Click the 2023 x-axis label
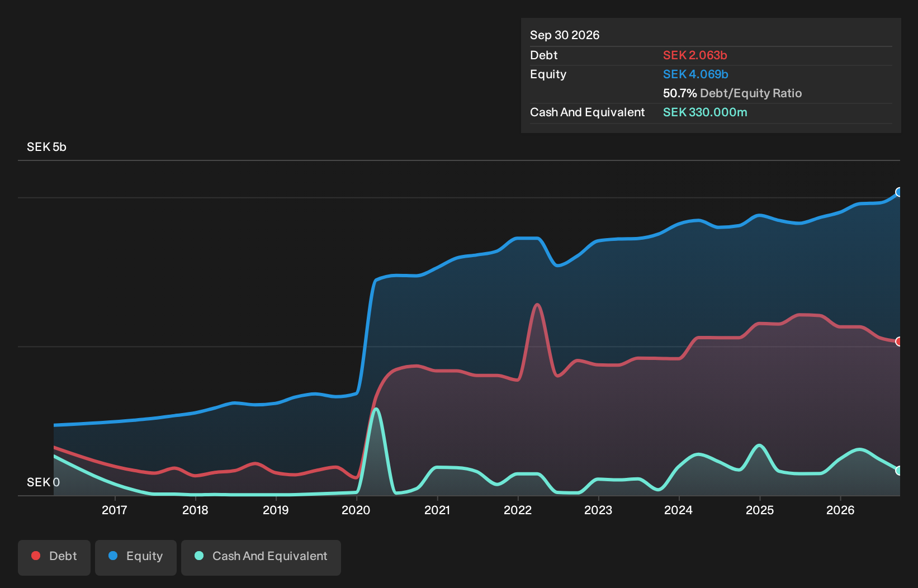 pos(598,510)
